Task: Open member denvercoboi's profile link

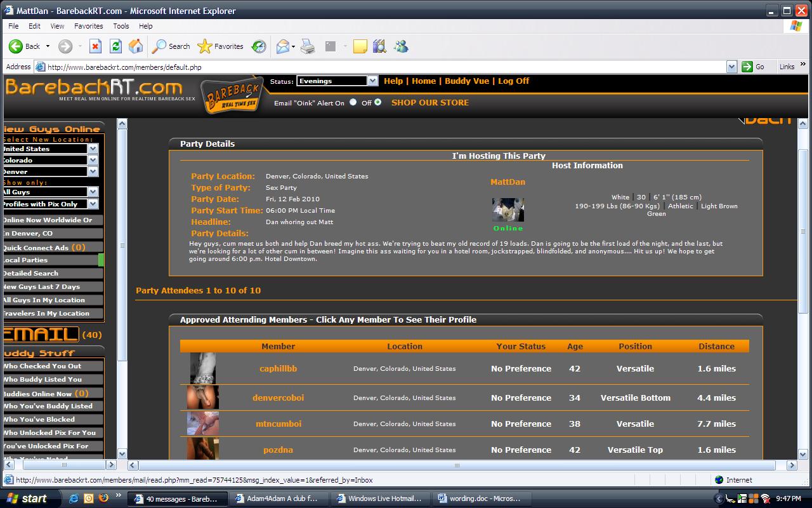Action: click(278, 398)
